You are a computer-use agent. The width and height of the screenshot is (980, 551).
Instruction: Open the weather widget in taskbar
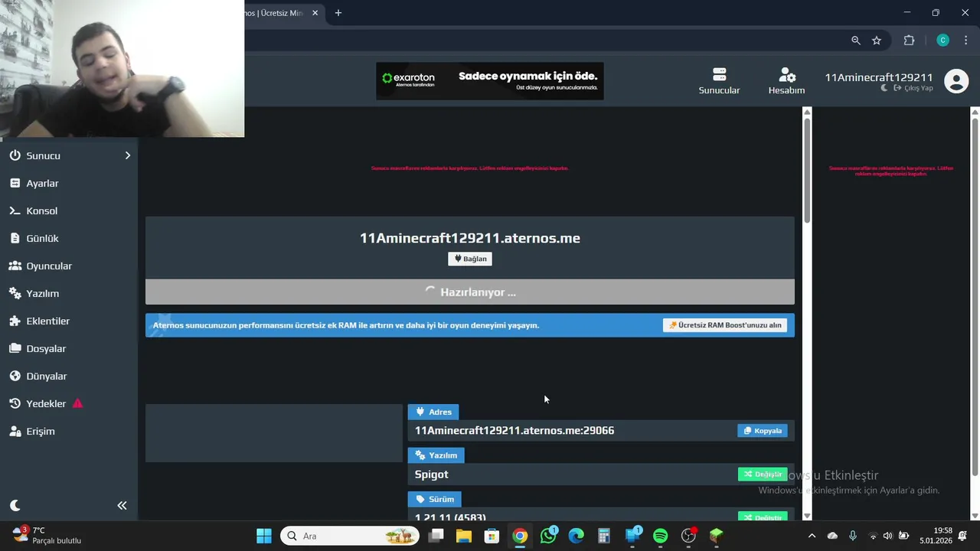tap(47, 536)
